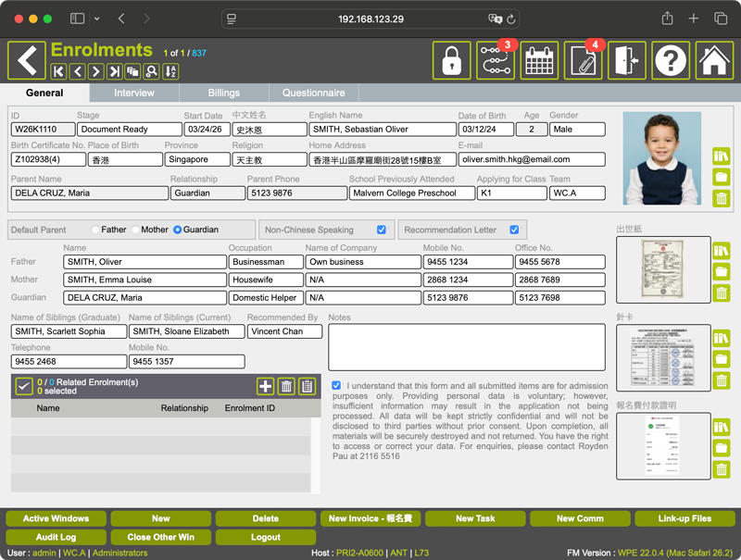Jump to the last record arrow
The width and height of the screenshot is (741, 560).
114,71
